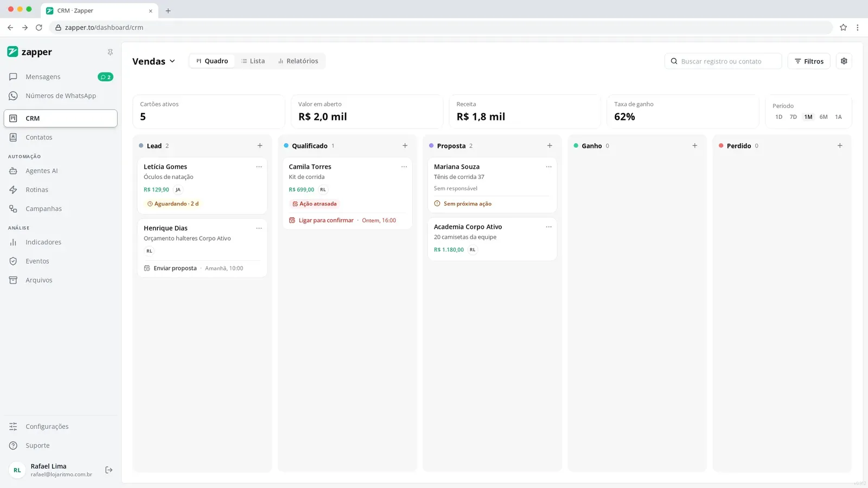
Task: Add a card to the Ganho column
Action: click(694, 146)
